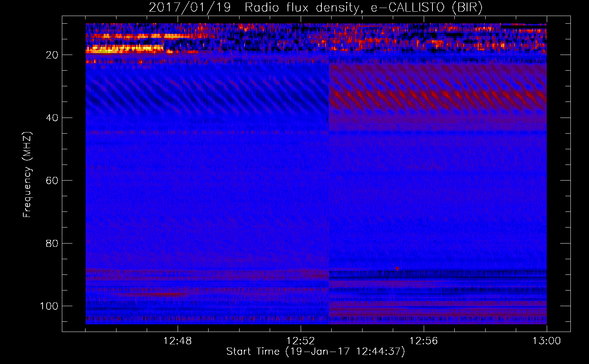
Task: Click the '12:52' time tick label
Action: point(301,341)
